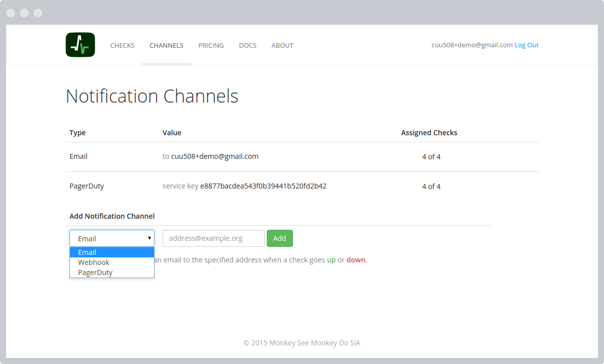Click the green heartbeat logo icon
Screen dimensions: 604x364
point(80,45)
